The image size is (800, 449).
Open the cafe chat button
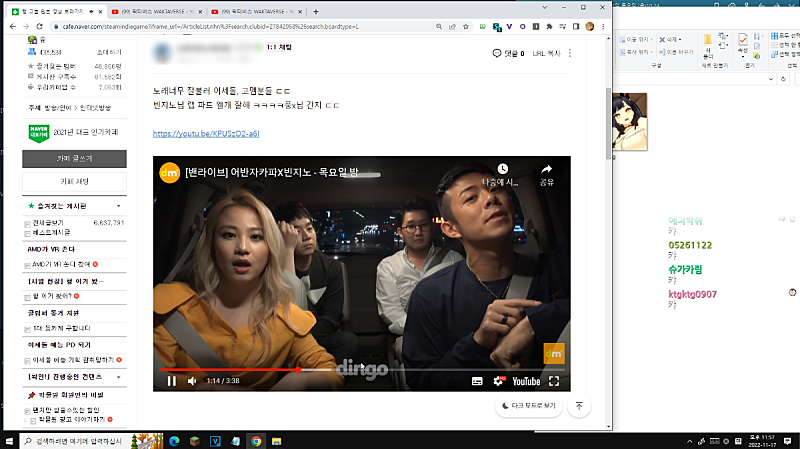coord(75,181)
